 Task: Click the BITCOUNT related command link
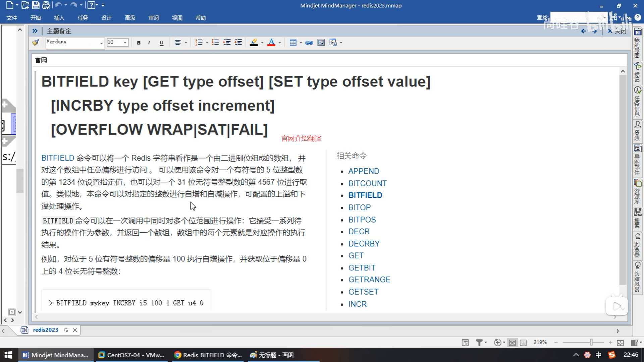367,183
